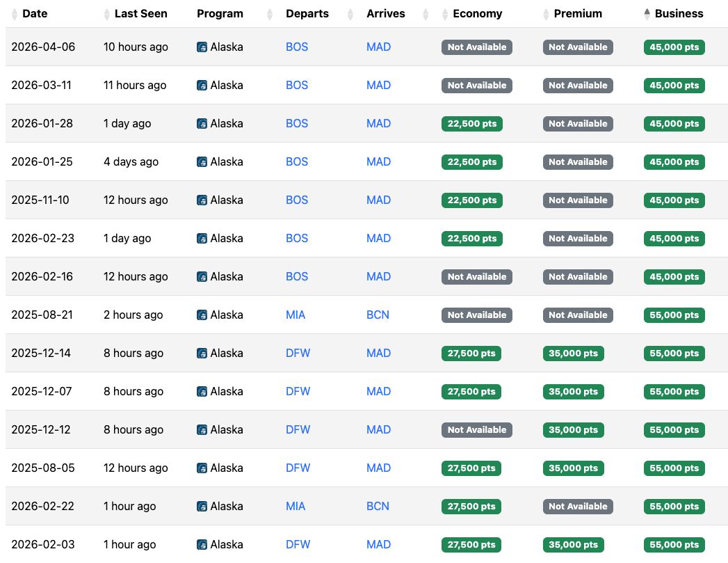The height and width of the screenshot is (563, 728).
Task: Toggle sort icon next to Program header
Action: (x=270, y=15)
